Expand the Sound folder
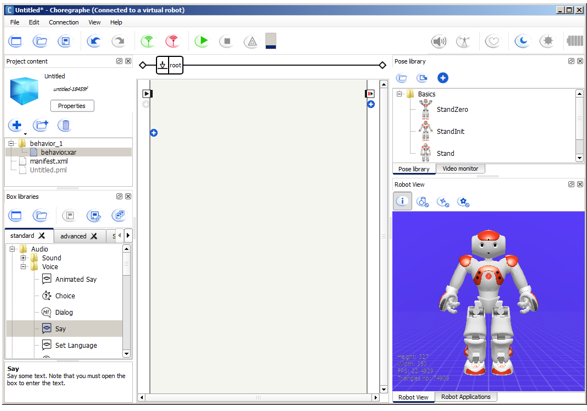Viewport: 587px width, 411px height. (x=23, y=258)
